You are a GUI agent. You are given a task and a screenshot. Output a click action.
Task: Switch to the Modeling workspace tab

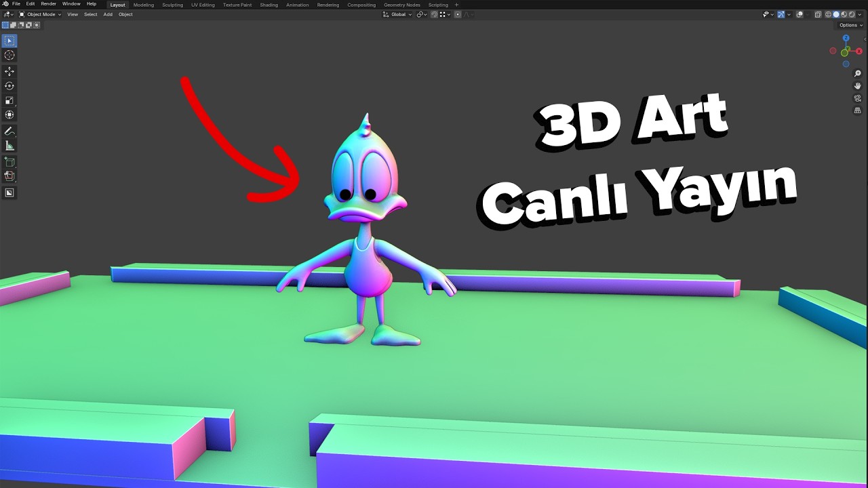tap(144, 5)
